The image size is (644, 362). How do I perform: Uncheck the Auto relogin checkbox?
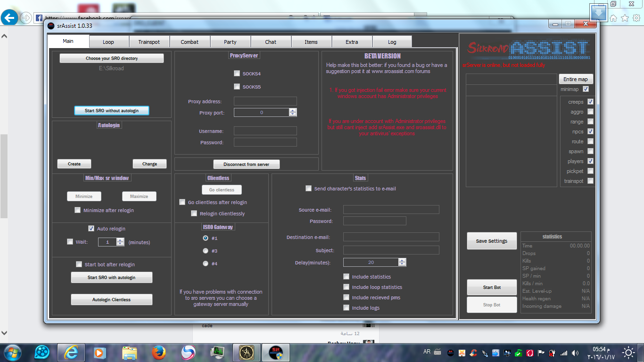coord(91,229)
